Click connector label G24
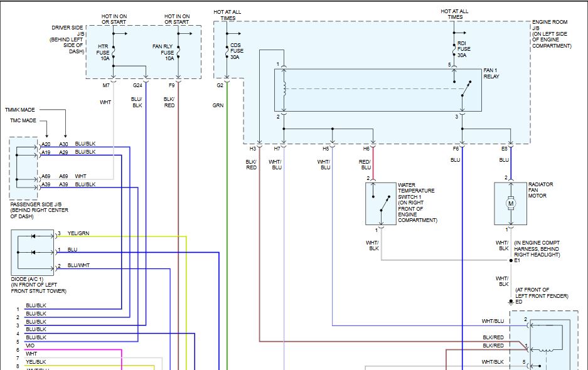The height and width of the screenshot is (370, 588). [137, 85]
